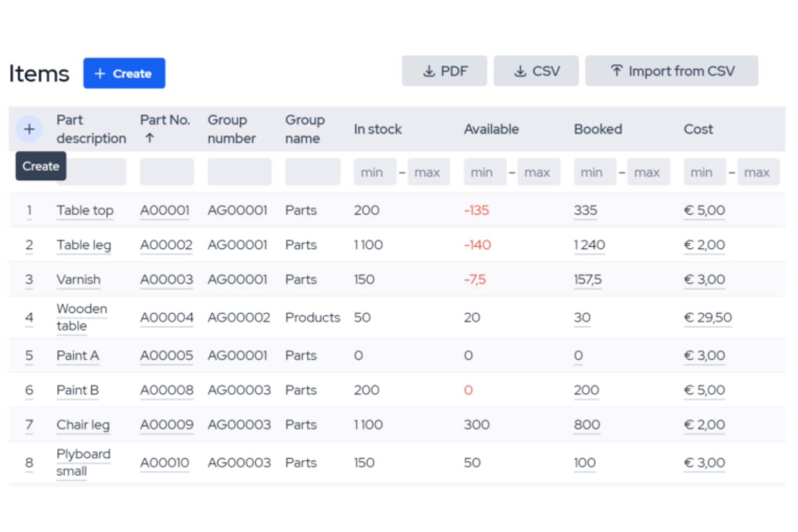Click the download icon inside the CSV button
This screenshot has height=532, width=798.
520,71
